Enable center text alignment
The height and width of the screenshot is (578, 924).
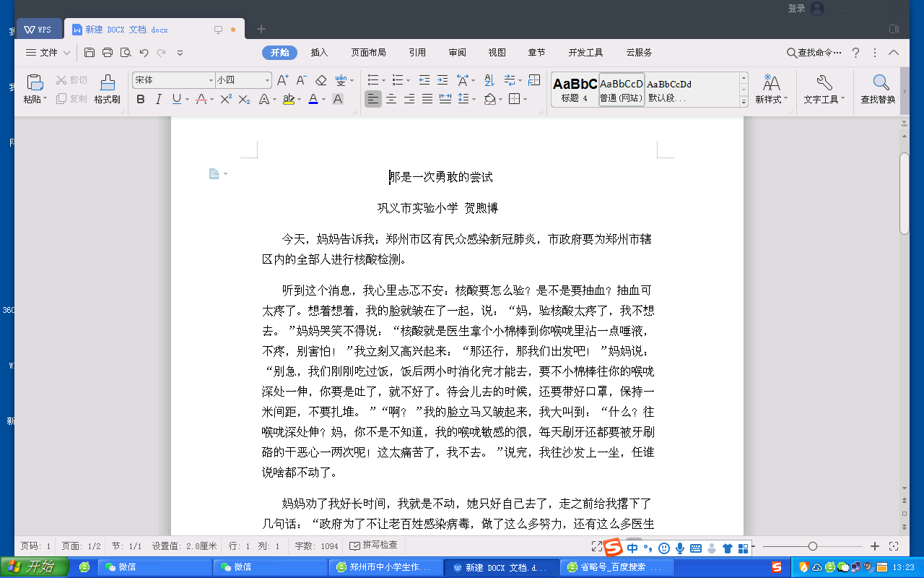click(x=391, y=99)
